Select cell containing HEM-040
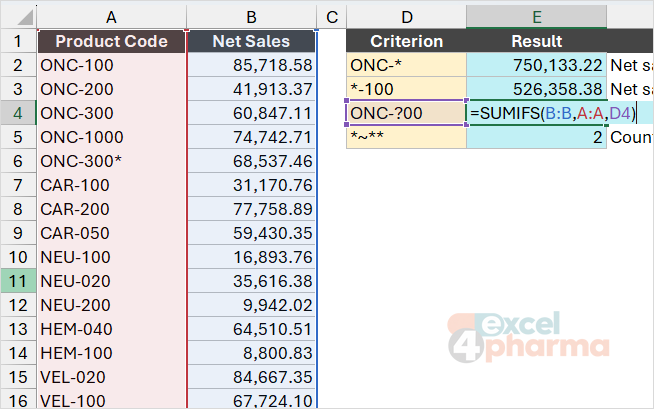 pyautogui.click(x=111, y=329)
